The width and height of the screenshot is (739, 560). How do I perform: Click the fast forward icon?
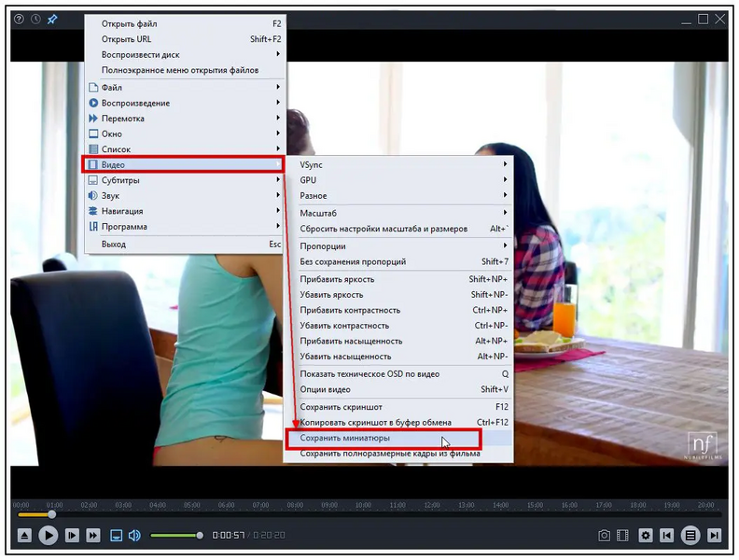click(x=93, y=535)
